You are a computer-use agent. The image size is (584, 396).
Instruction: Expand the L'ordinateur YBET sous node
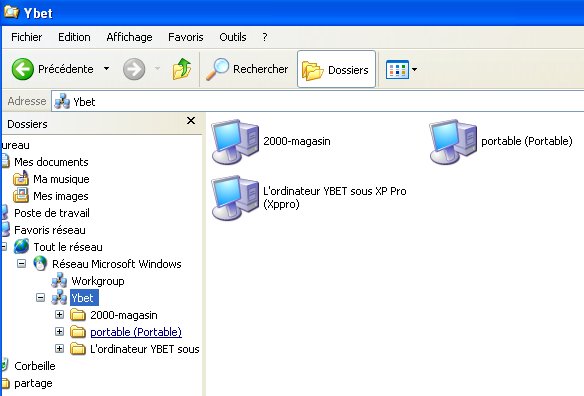tap(59, 349)
